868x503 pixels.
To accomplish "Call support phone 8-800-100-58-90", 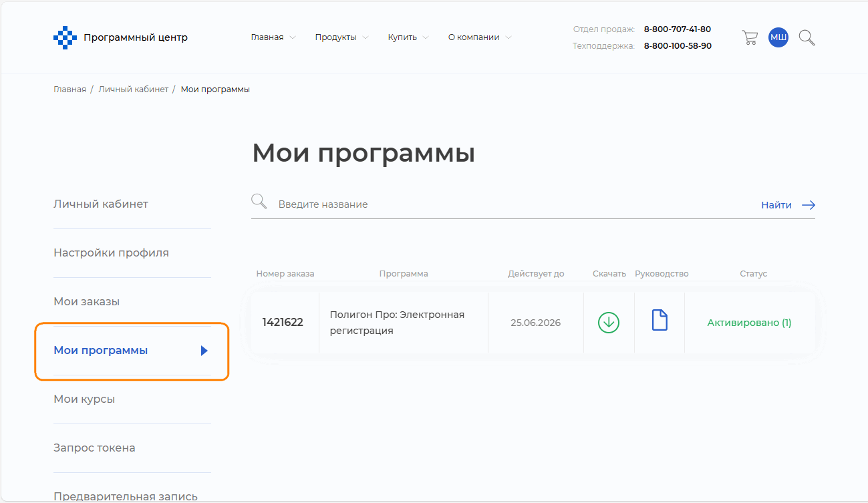I will click(x=678, y=46).
